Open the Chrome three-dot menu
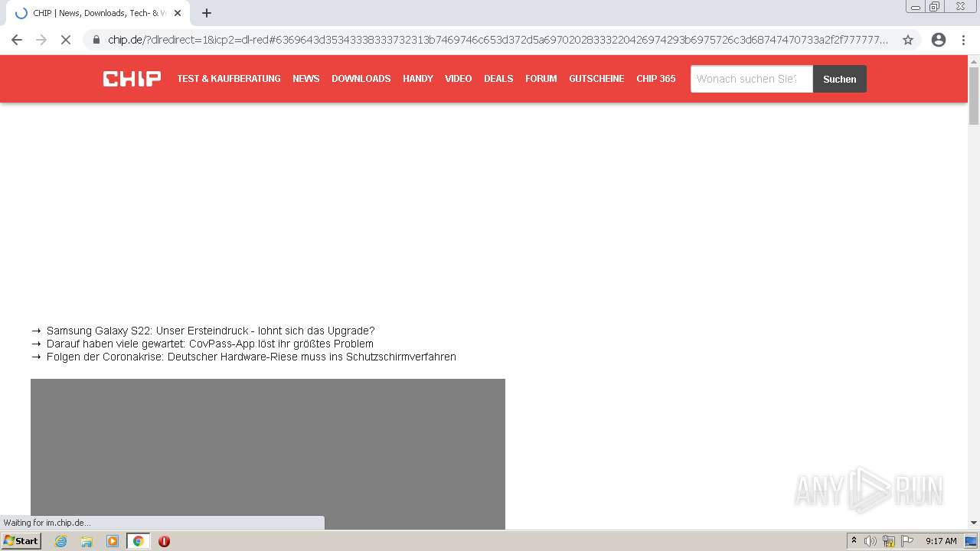This screenshot has width=980, height=551. tap(963, 40)
